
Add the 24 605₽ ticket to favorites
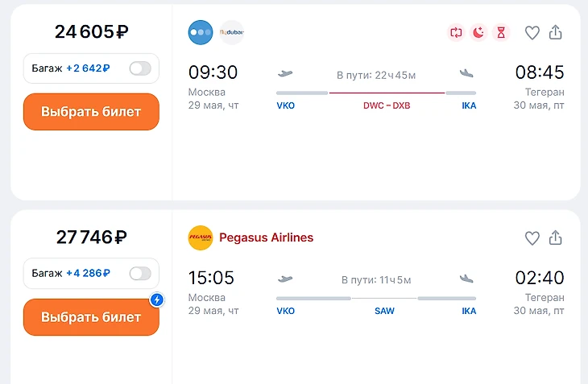pyautogui.click(x=532, y=33)
